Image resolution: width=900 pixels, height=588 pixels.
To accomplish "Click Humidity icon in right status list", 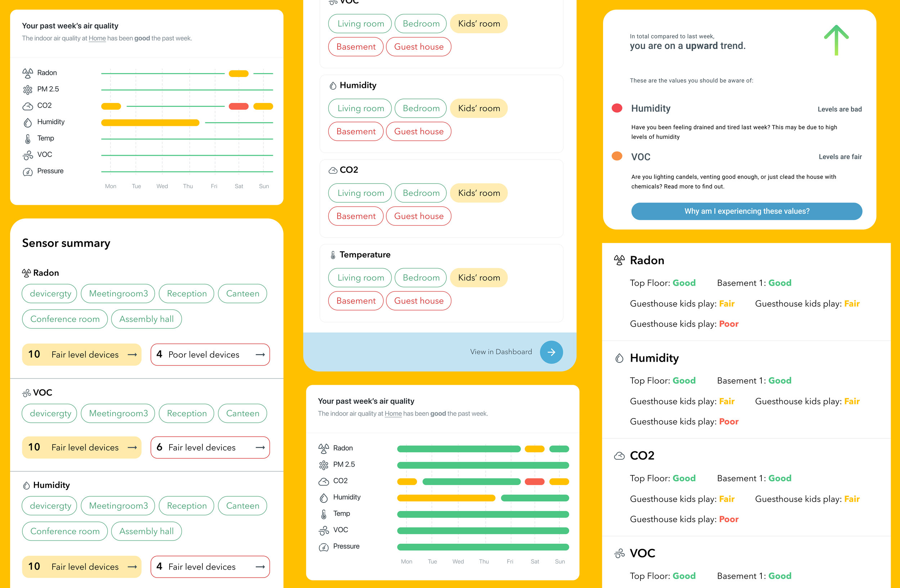I will pyautogui.click(x=619, y=358).
